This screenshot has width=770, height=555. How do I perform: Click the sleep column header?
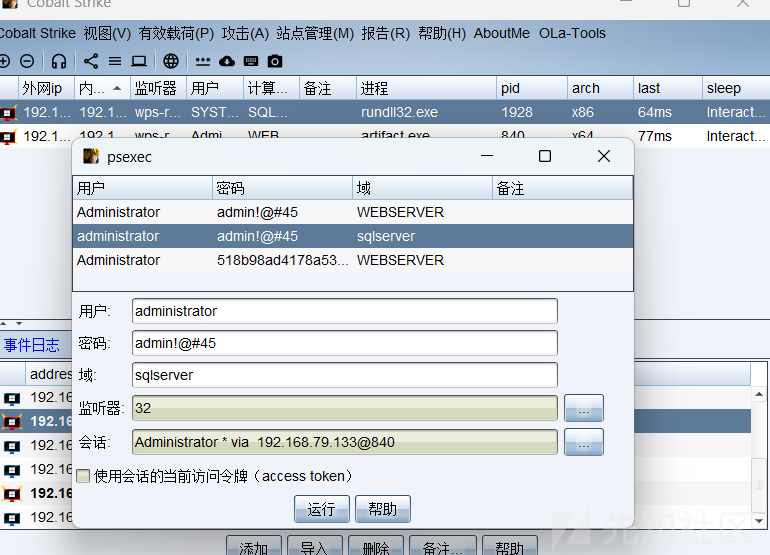736,88
